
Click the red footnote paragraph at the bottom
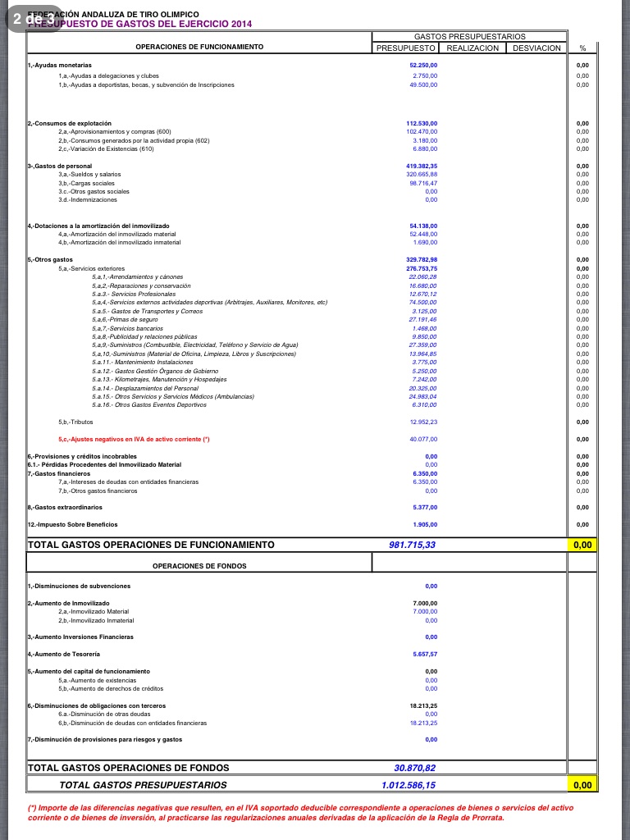click(x=301, y=812)
